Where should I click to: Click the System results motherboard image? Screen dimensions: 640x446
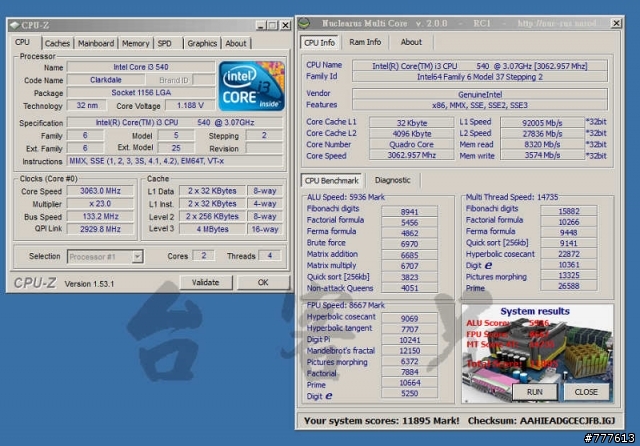coord(537,353)
